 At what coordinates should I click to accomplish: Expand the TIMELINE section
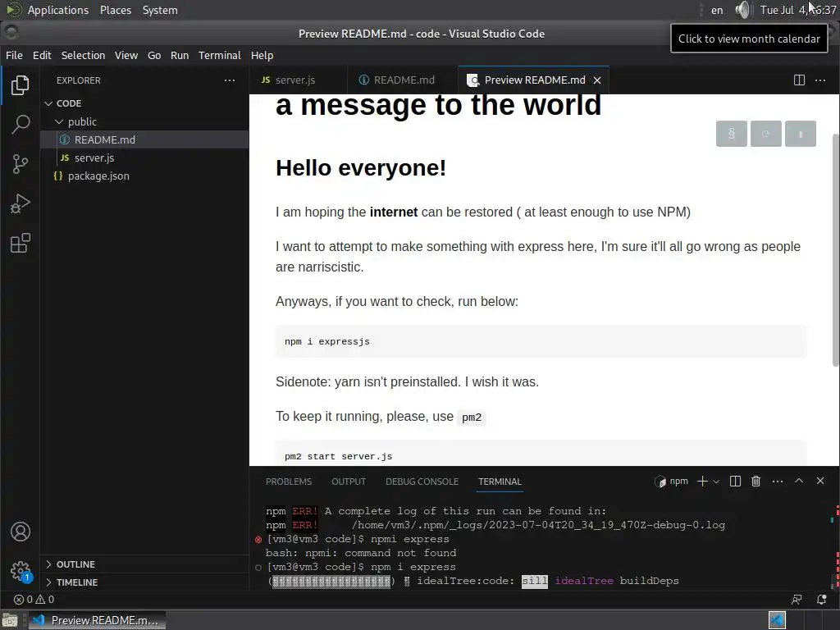click(x=144, y=582)
